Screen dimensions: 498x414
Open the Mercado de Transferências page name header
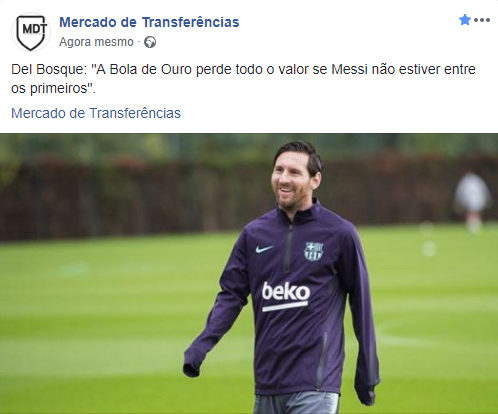click(x=149, y=22)
